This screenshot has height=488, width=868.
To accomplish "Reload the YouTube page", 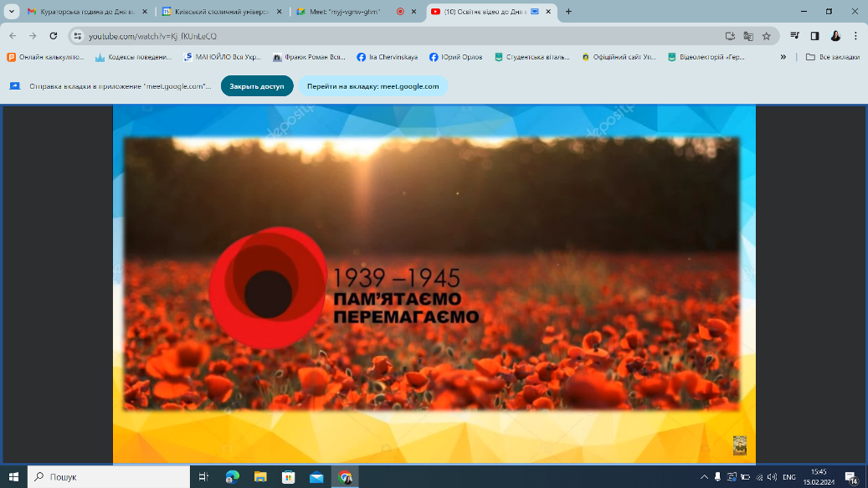I will point(53,36).
